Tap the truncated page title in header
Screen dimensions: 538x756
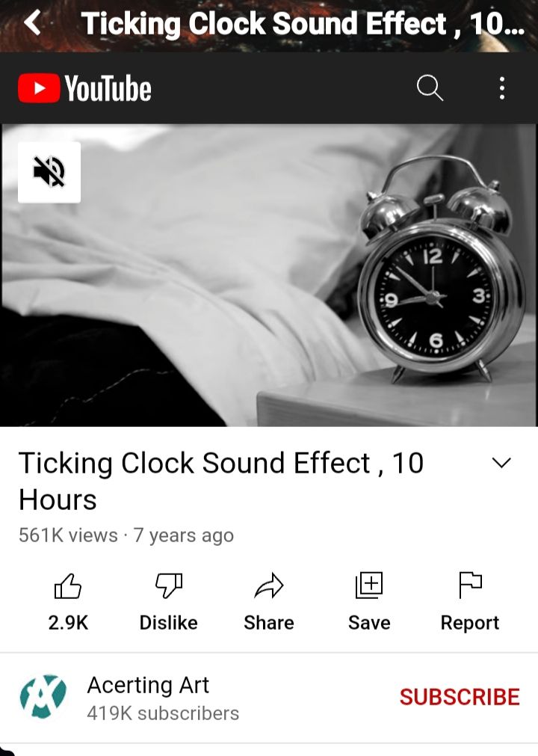[x=303, y=23]
